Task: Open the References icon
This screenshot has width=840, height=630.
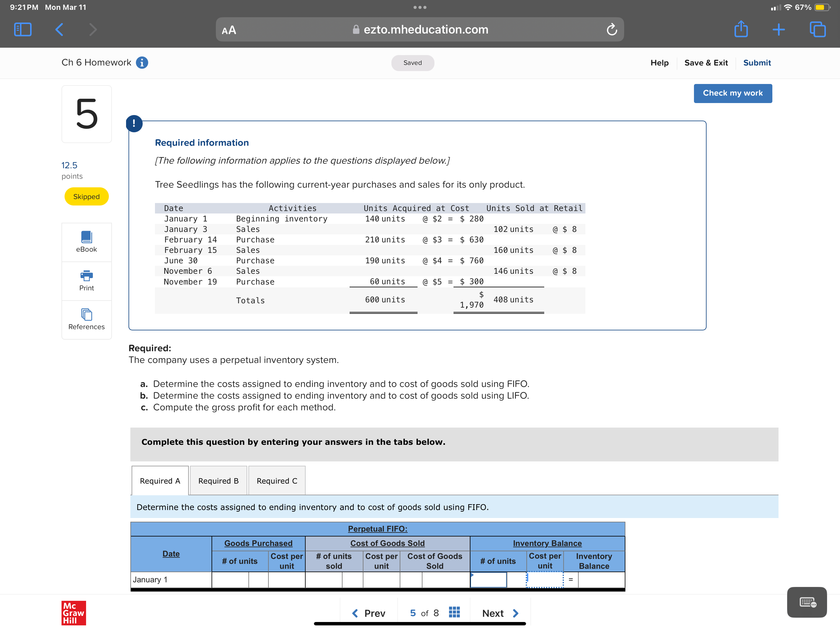Action: click(x=86, y=315)
